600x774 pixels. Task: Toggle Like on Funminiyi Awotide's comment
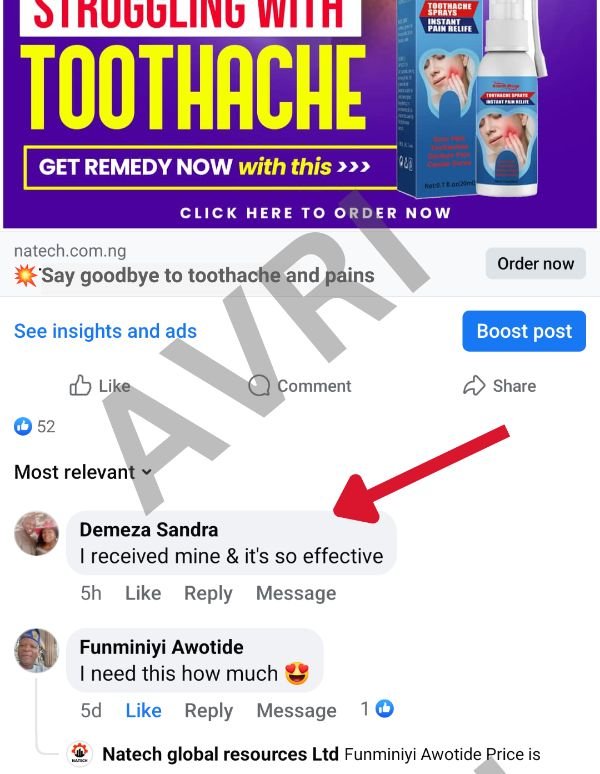(144, 710)
